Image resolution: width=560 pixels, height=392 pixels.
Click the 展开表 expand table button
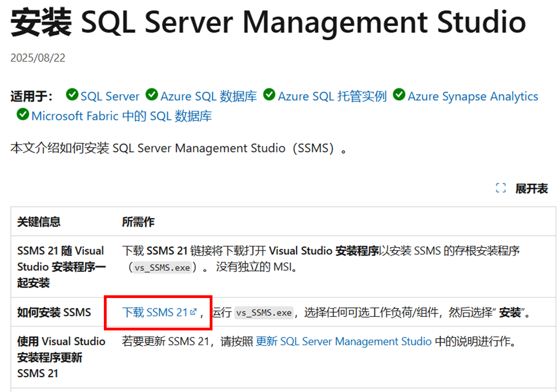coord(531,189)
